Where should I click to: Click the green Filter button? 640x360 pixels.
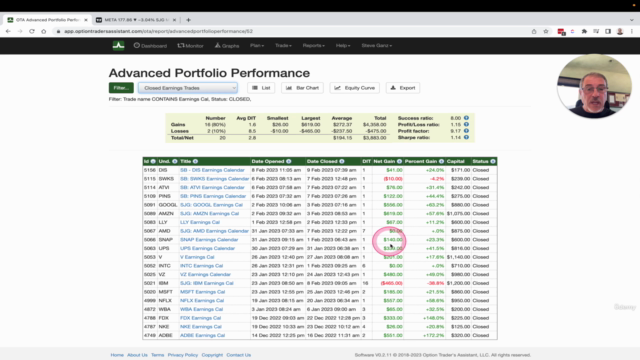[121, 88]
